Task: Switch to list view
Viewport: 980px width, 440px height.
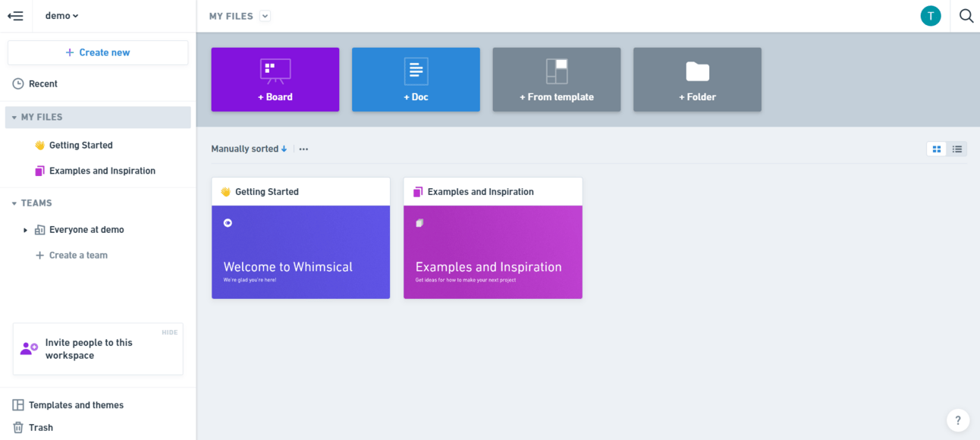Action: click(x=957, y=149)
